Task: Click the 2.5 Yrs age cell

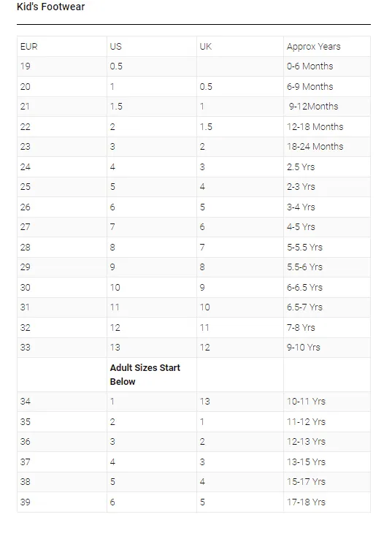Action: [x=327, y=166]
